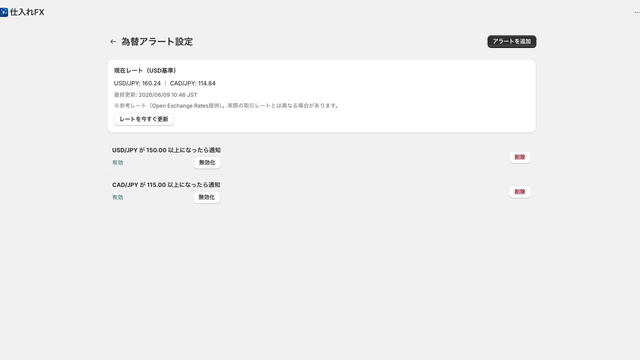
Task: Click the CAD/JPY: 114.84 rate value
Action: (x=193, y=83)
